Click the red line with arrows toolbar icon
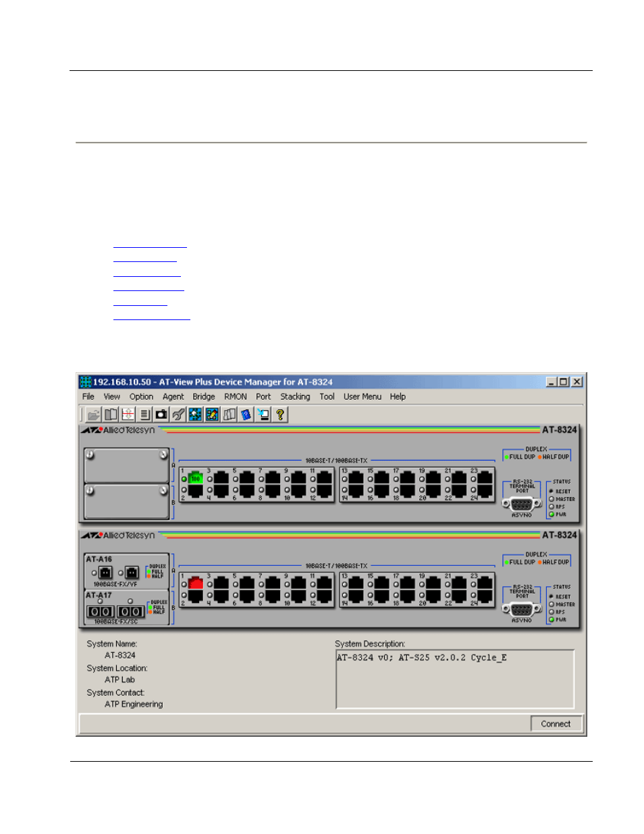 click(x=128, y=415)
